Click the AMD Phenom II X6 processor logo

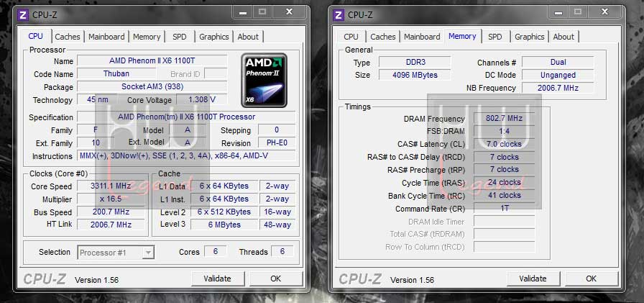[264, 80]
